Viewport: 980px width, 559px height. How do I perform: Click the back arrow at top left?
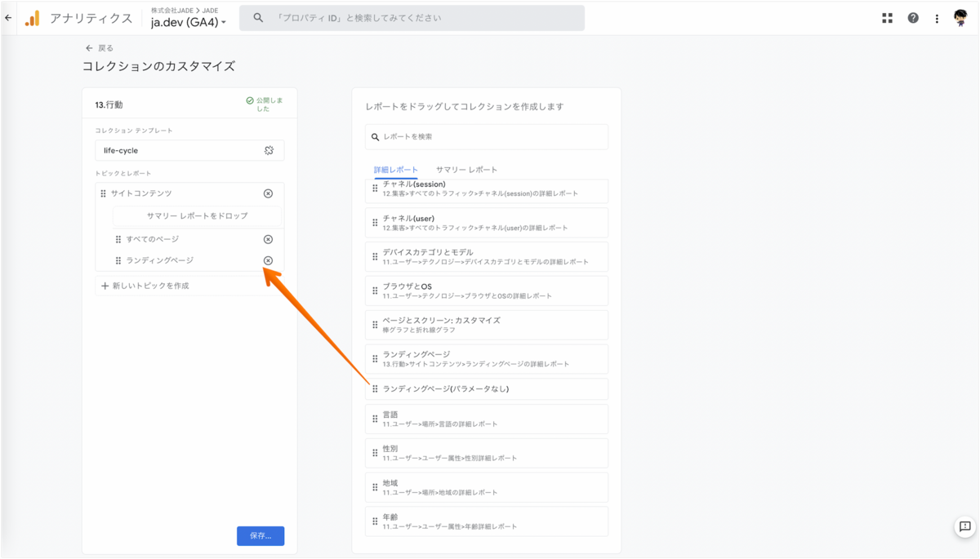[x=8, y=17]
